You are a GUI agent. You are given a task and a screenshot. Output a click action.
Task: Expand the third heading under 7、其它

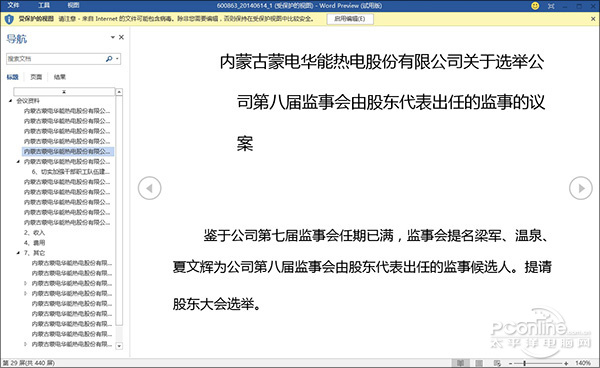(26, 283)
